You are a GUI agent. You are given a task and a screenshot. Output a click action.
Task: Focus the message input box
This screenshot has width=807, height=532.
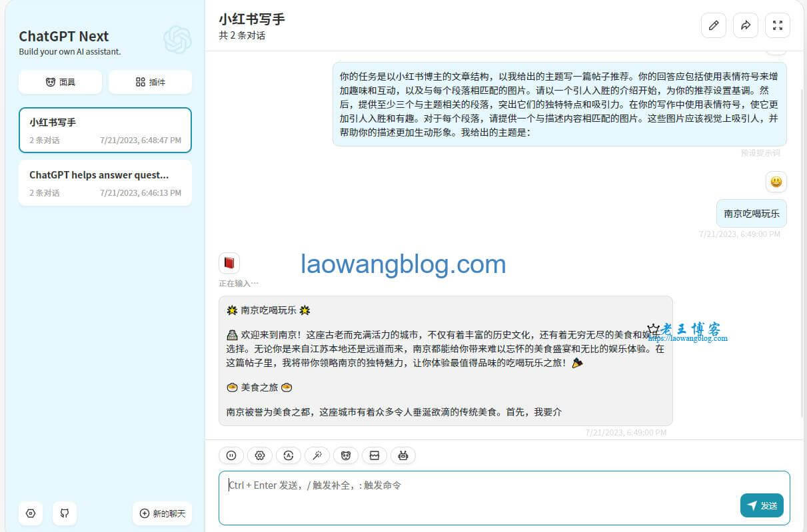(x=504, y=498)
